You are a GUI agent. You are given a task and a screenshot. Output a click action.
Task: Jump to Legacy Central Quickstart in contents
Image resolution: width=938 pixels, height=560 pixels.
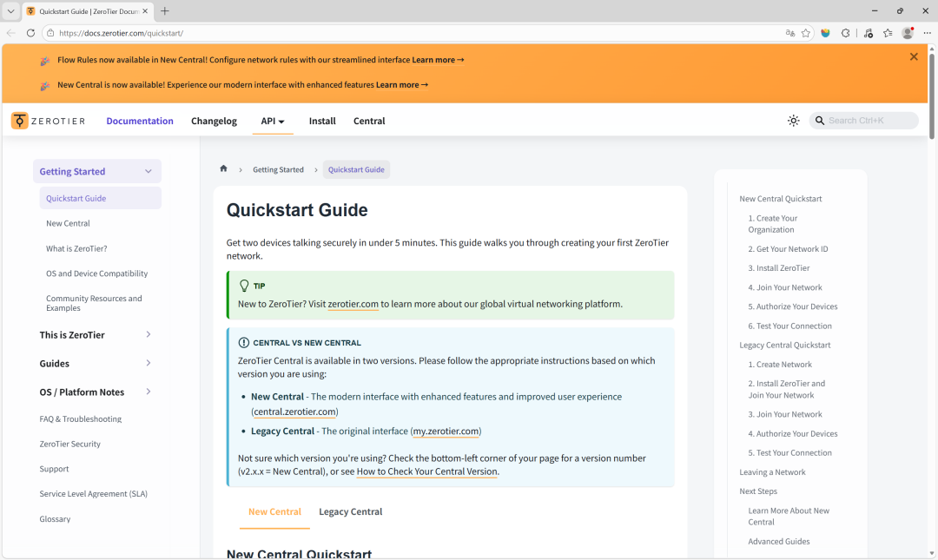785,346
